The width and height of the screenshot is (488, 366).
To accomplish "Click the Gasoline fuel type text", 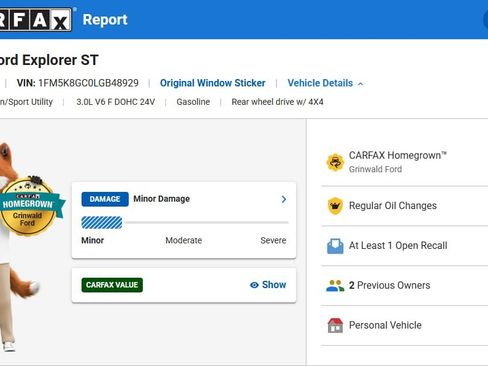I will click(193, 102).
